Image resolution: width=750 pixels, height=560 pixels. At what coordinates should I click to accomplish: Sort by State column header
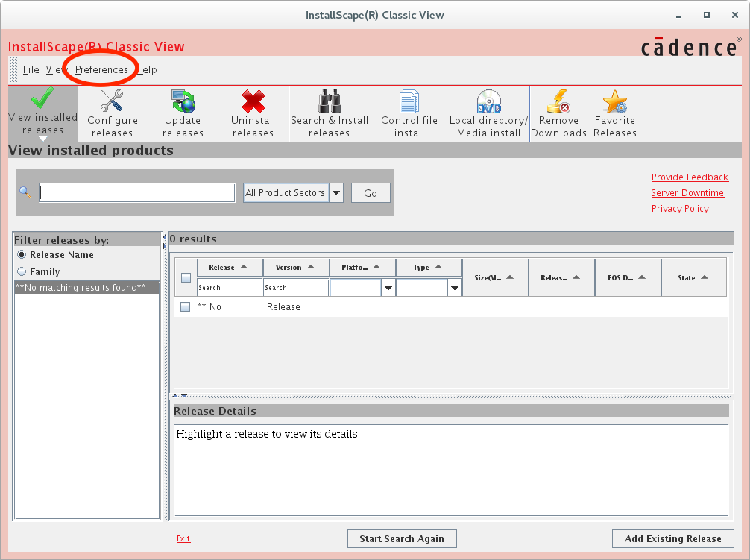[693, 277]
